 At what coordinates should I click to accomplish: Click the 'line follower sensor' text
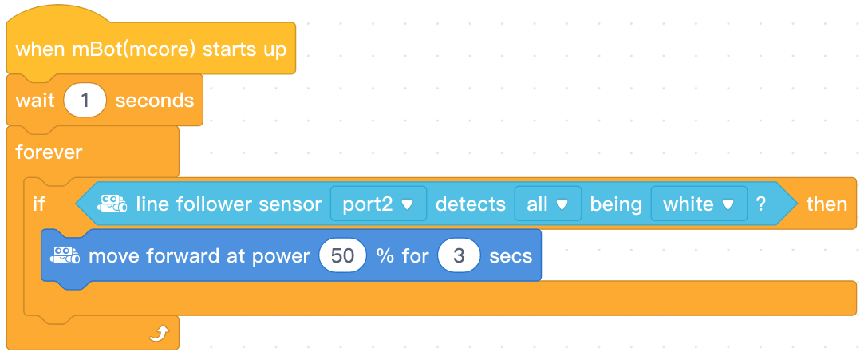[228, 204]
